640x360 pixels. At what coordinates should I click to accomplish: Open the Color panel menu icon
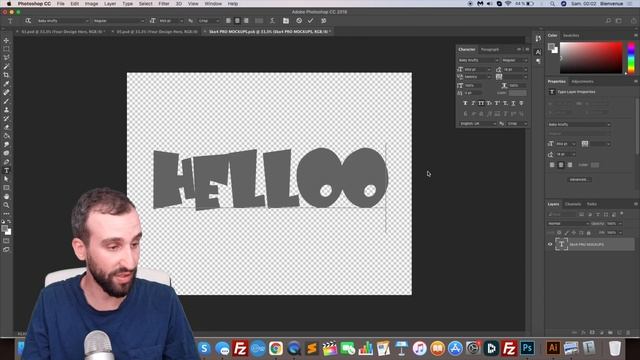[636, 36]
